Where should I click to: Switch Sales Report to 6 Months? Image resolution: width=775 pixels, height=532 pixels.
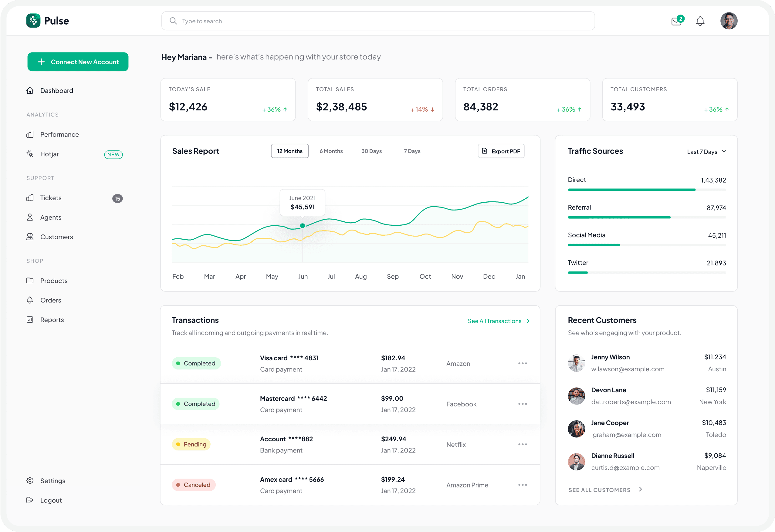click(331, 151)
